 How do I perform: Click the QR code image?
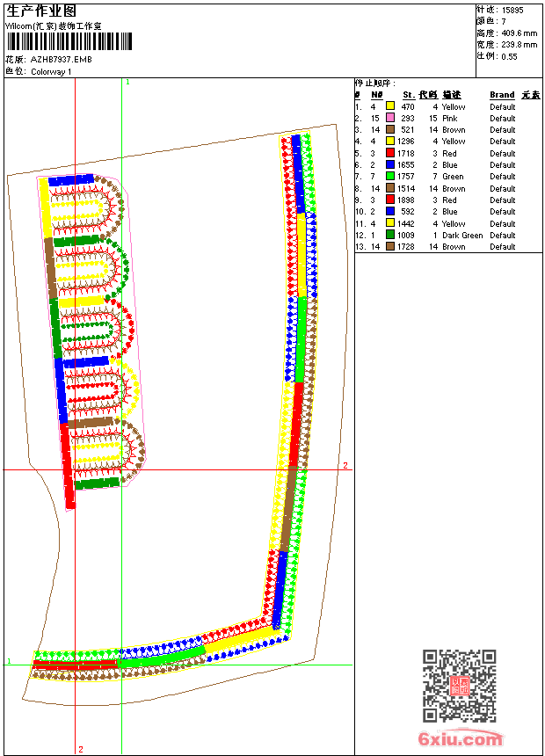(x=460, y=686)
